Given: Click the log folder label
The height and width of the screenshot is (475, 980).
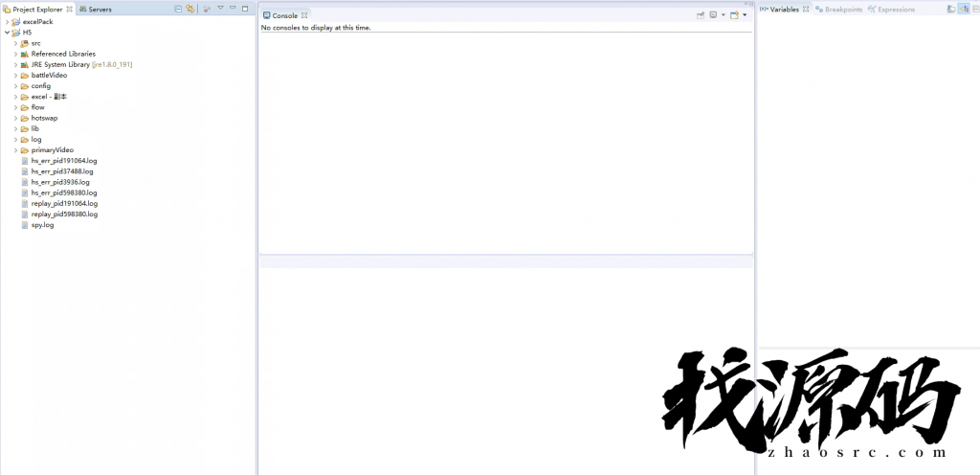Looking at the screenshot, I should 36,140.
